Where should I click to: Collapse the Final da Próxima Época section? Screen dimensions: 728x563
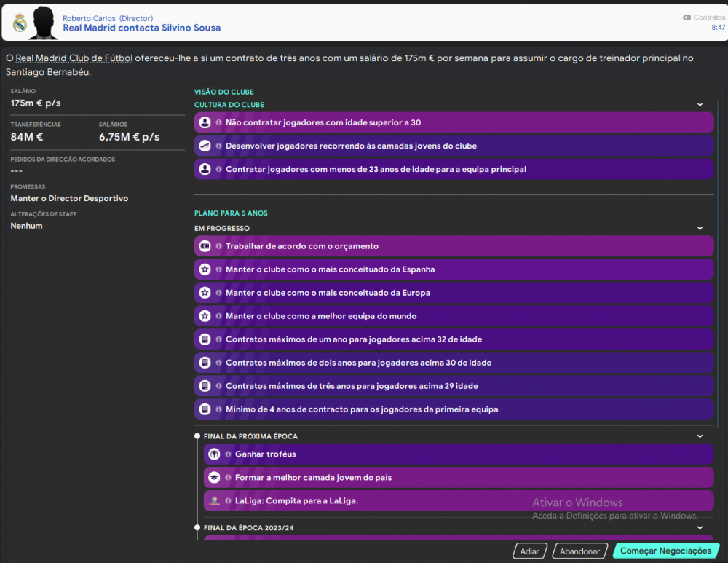point(700,437)
